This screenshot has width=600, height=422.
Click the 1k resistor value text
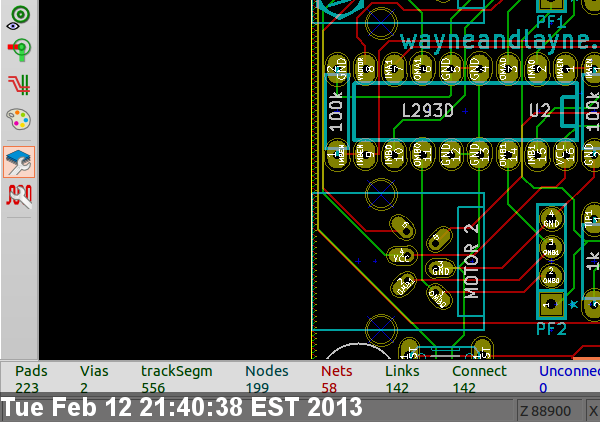592,261
